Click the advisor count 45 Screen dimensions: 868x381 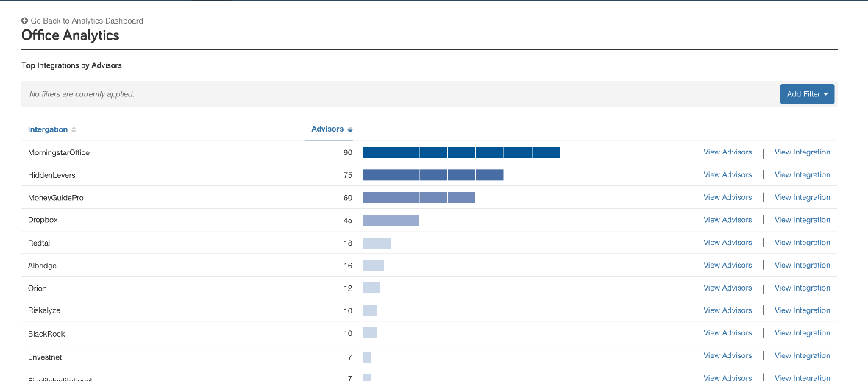pyautogui.click(x=348, y=221)
